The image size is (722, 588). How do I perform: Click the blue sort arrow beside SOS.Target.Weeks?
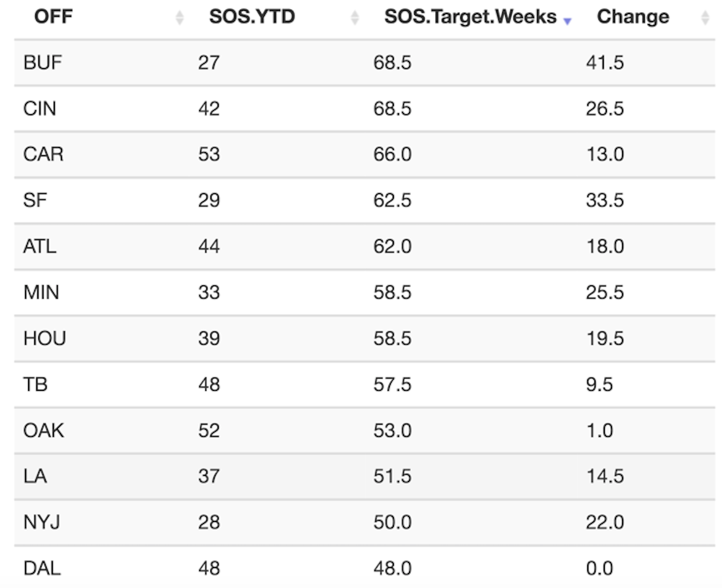point(567,21)
